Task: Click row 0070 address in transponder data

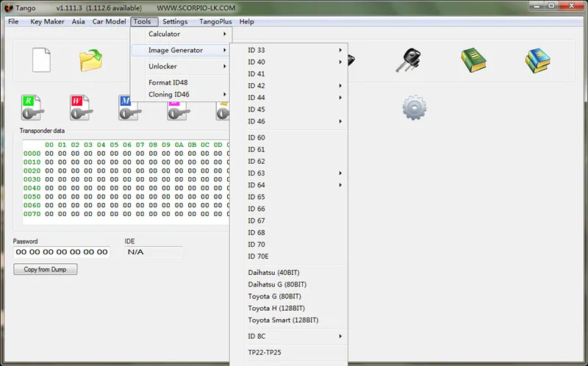Action: coord(32,214)
